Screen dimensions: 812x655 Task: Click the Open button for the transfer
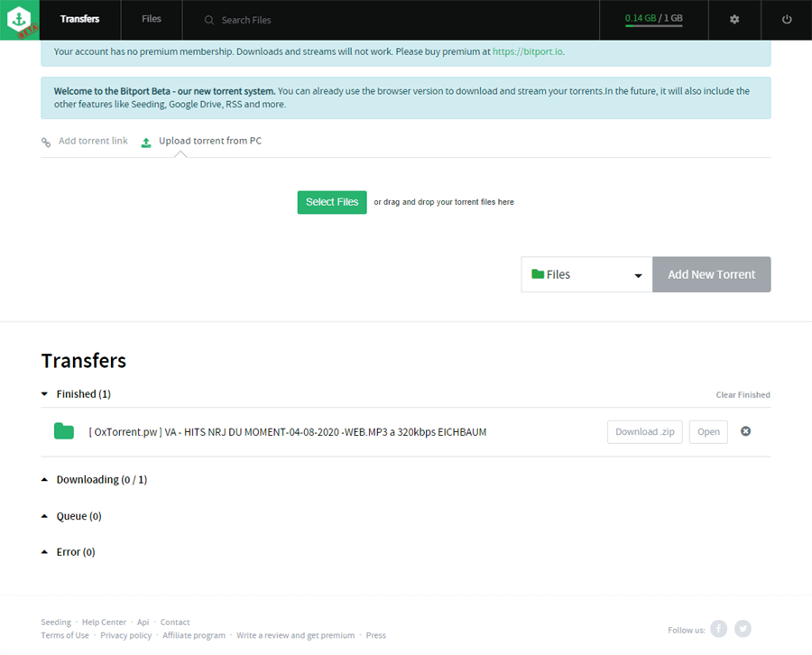(708, 432)
